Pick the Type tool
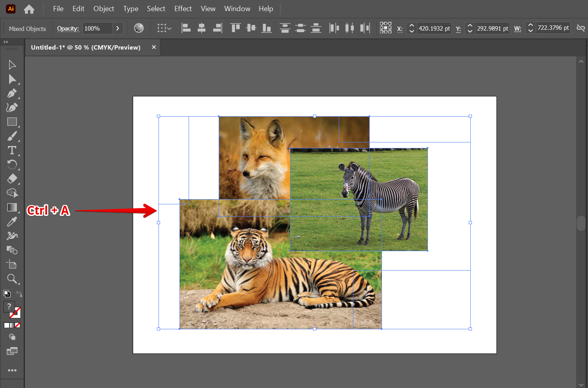Screen dimensions: 588x388 coord(12,150)
